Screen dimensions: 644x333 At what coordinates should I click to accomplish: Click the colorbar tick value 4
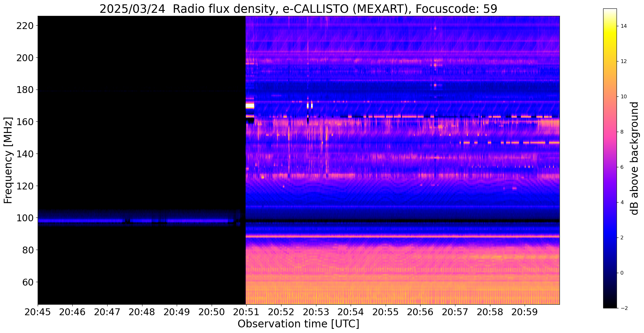[622, 203]
